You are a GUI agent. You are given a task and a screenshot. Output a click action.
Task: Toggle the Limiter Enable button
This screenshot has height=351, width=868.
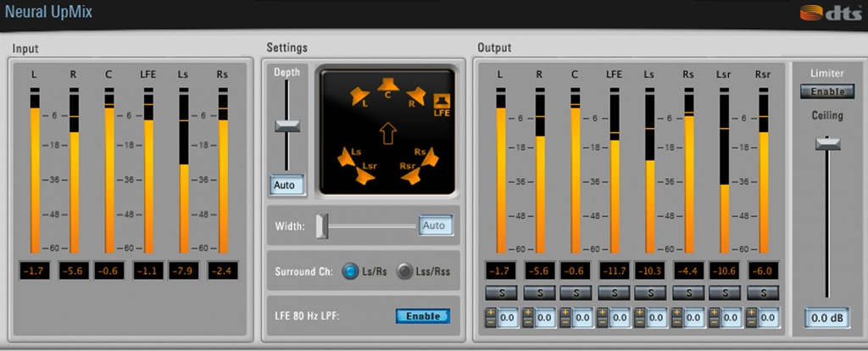827,92
